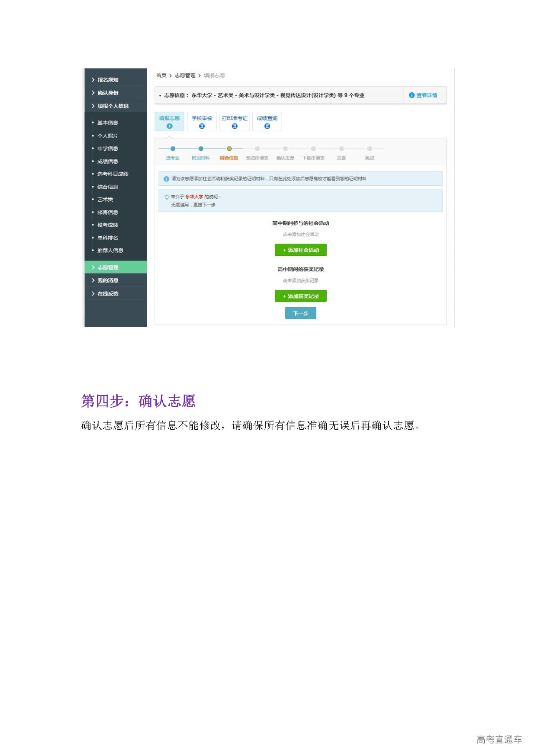Image resolution: width=534 pixels, height=756 pixels.
Task: Click the info icon beside 查看详情
Action: pos(411,95)
